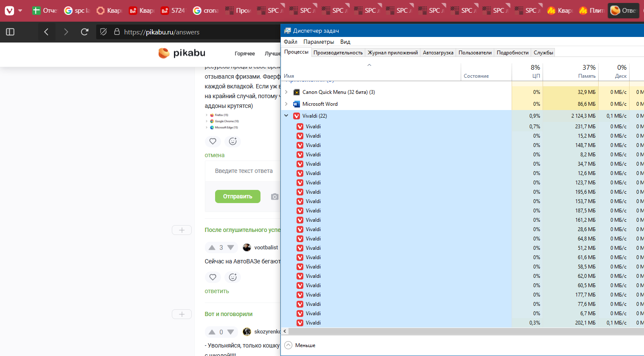
Task: Downvote the skozyrenko comment
Action: [x=230, y=332]
